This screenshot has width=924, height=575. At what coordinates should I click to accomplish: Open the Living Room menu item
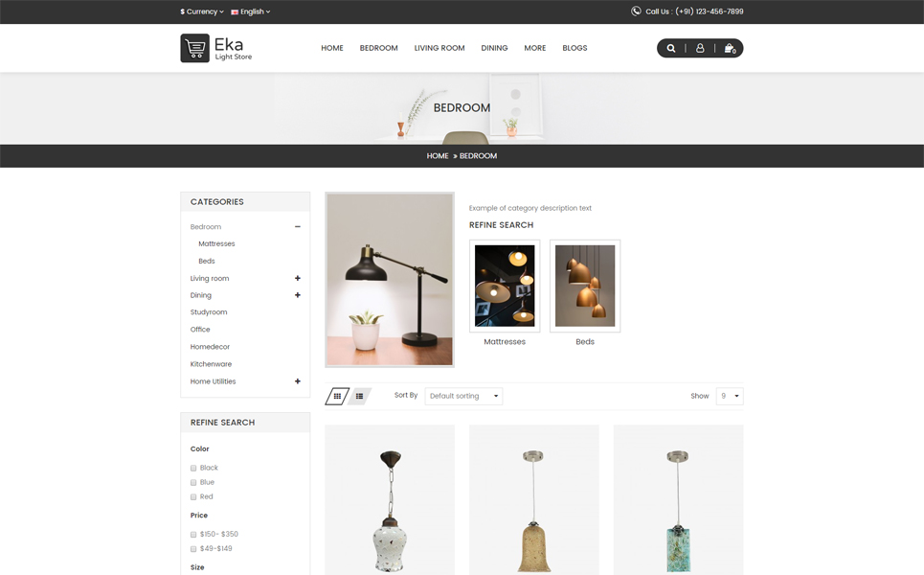439,48
